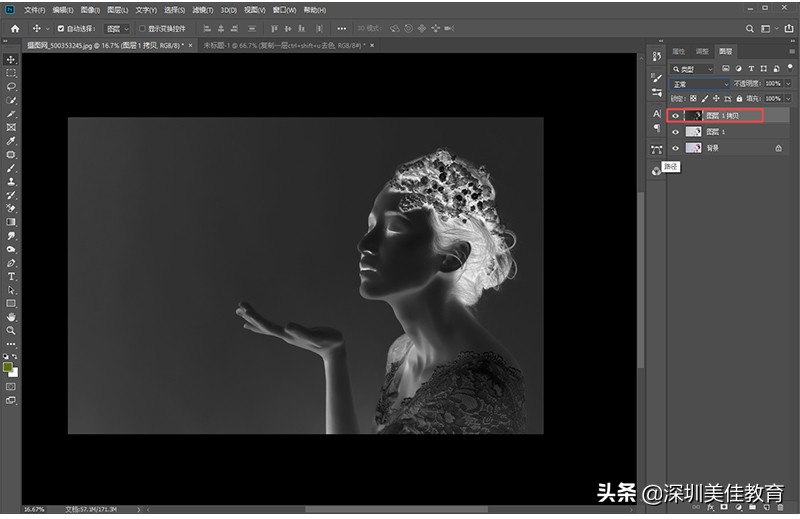Select the Pen tool

point(11,263)
